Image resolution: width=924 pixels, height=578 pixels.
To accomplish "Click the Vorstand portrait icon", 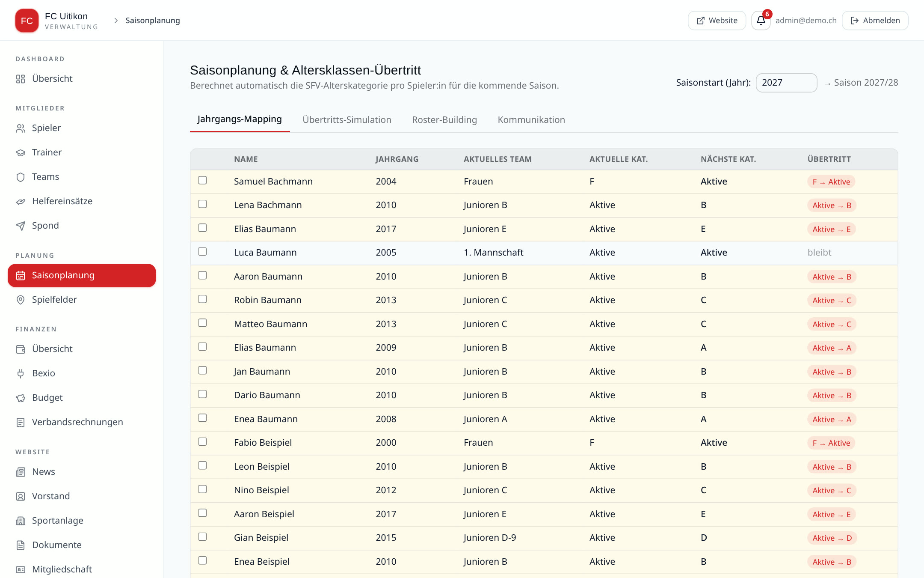I will [21, 496].
